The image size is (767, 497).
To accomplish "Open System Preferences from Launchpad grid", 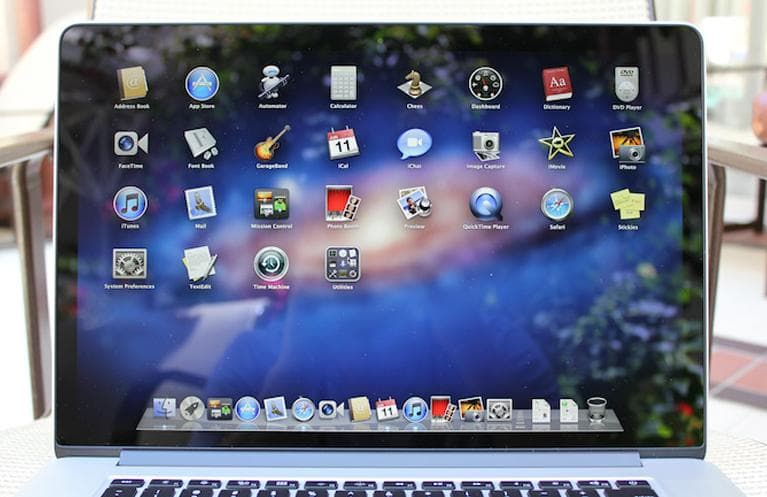I will pos(130,265).
